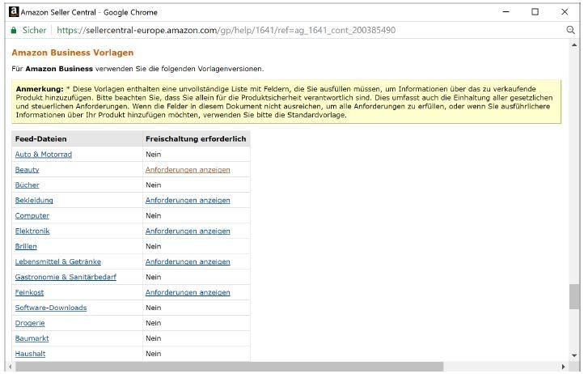
Task: Open the Bücher template link
Action: click(27, 185)
